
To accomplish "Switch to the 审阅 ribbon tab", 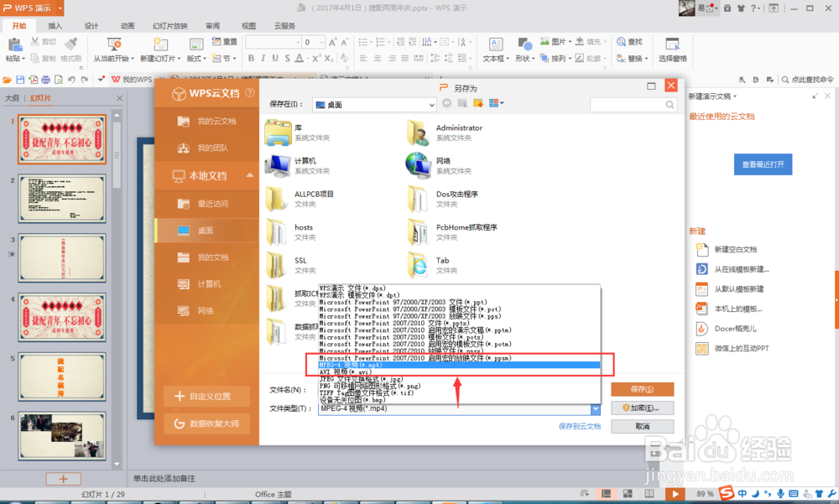I will (x=212, y=26).
